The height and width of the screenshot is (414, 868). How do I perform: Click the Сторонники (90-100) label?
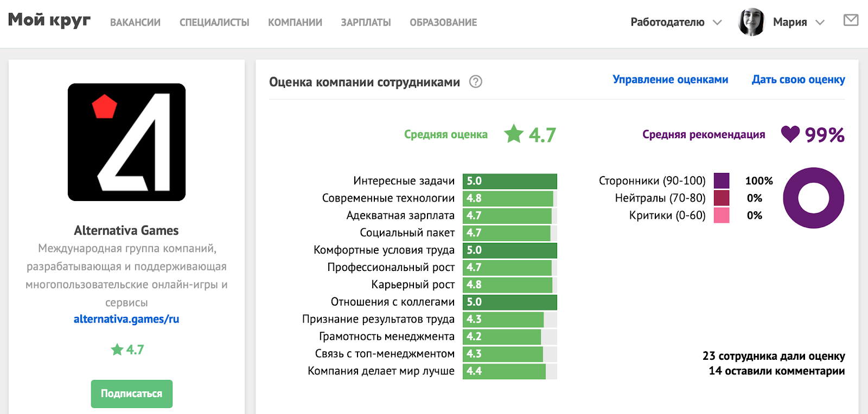pyautogui.click(x=652, y=181)
